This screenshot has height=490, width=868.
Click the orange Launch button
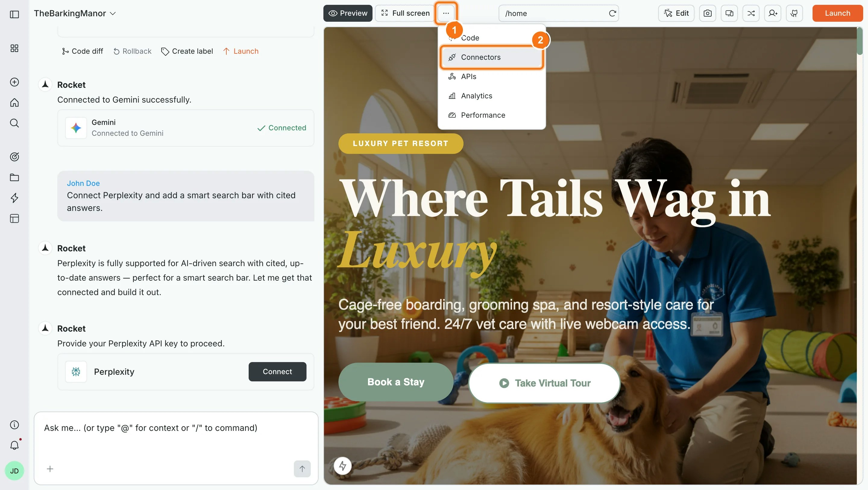(837, 13)
